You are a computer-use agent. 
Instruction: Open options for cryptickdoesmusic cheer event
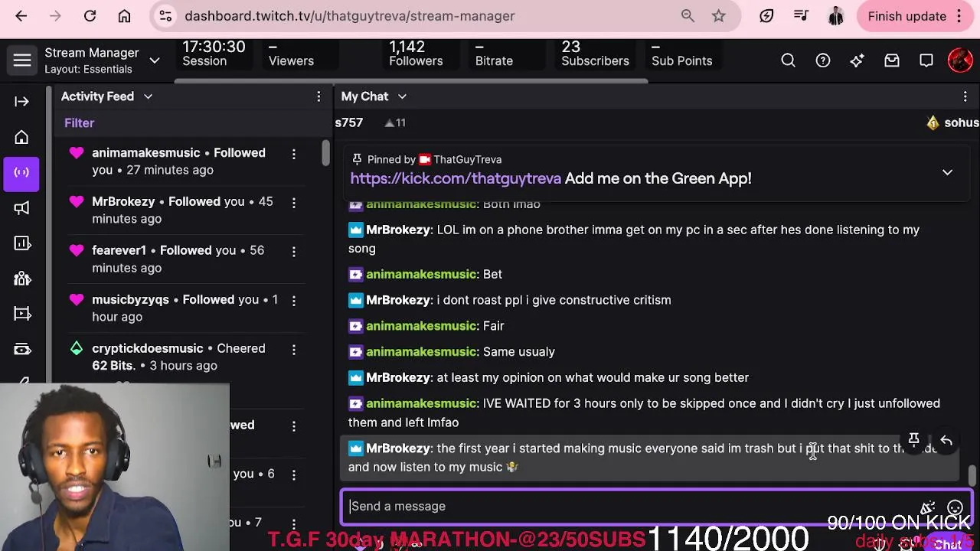tap(293, 350)
